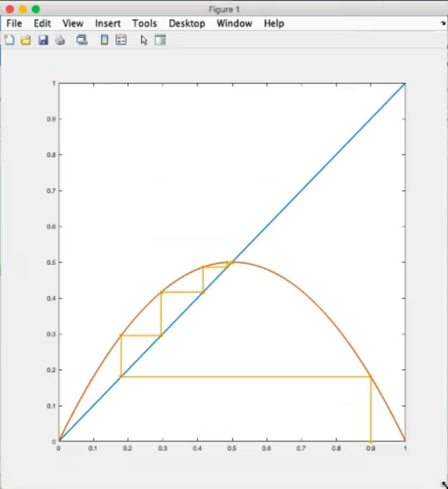Image resolution: width=448 pixels, height=489 pixels.
Task: Save the figure using the floppy disk icon
Action: (x=43, y=40)
